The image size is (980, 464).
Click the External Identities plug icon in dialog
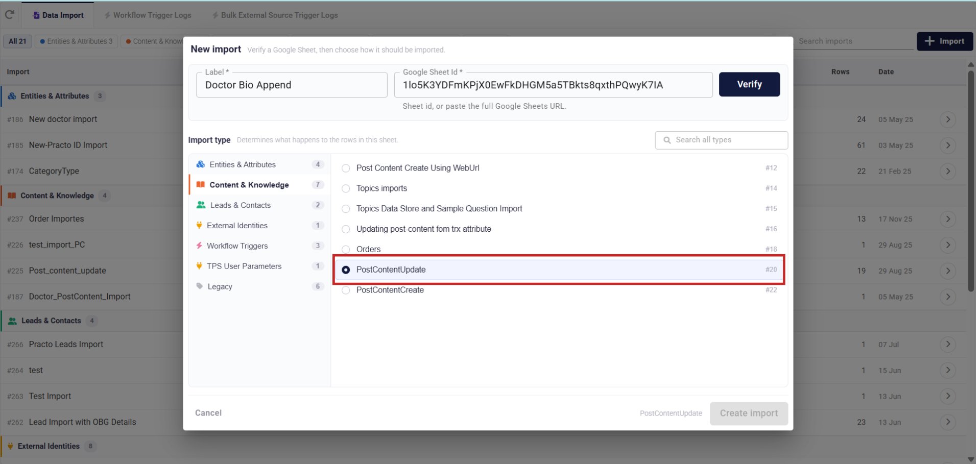(199, 225)
